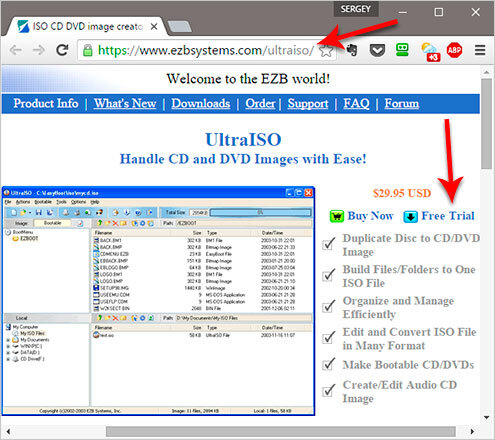This screenshot has height=440, width=495.
Task: Open the green robot extension icon
Action: [402, 50]
